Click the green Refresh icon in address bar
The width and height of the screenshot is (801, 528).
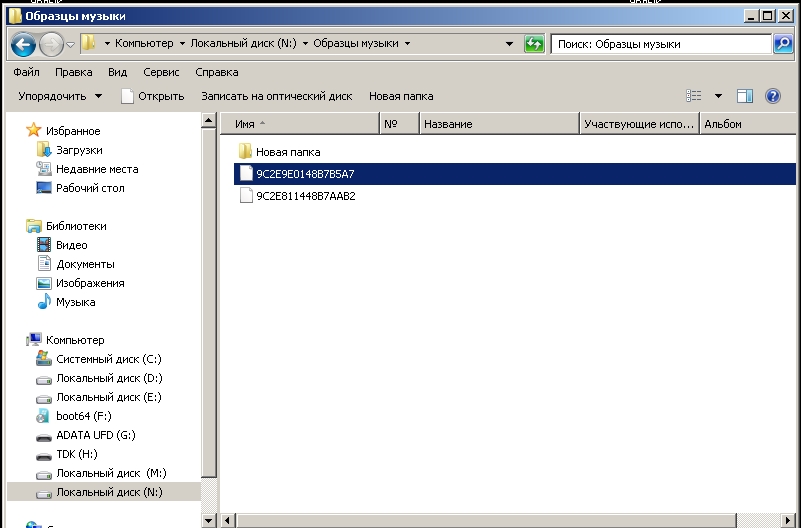534,44
